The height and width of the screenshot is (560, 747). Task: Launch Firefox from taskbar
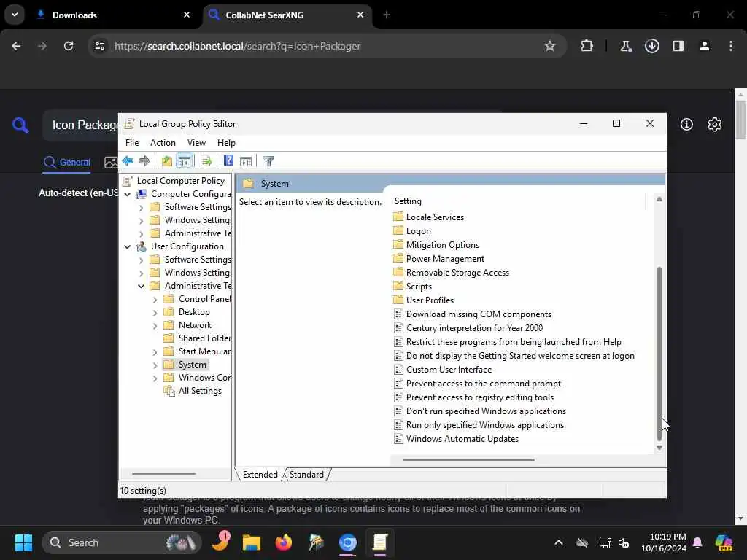(284, 542)
